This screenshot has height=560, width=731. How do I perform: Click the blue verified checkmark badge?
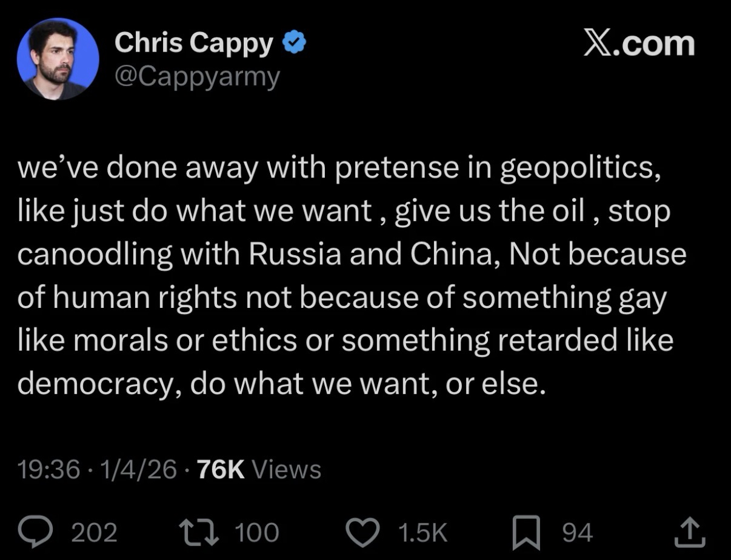point(294,44)
